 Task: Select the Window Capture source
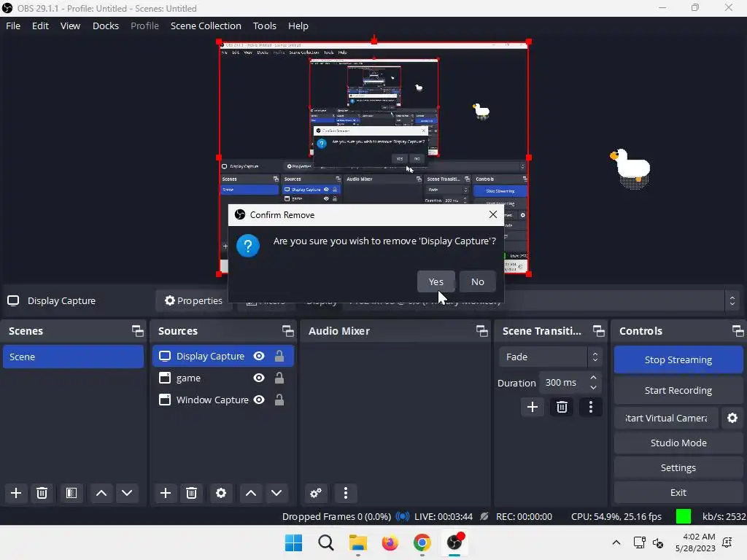point(212,400)
